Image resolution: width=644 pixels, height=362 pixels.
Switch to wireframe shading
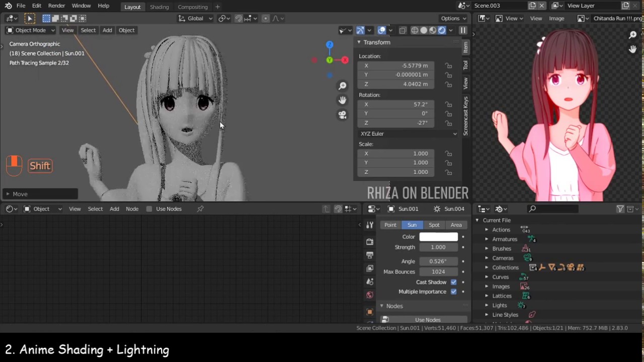pyautogui.click(x=415, y=30)
